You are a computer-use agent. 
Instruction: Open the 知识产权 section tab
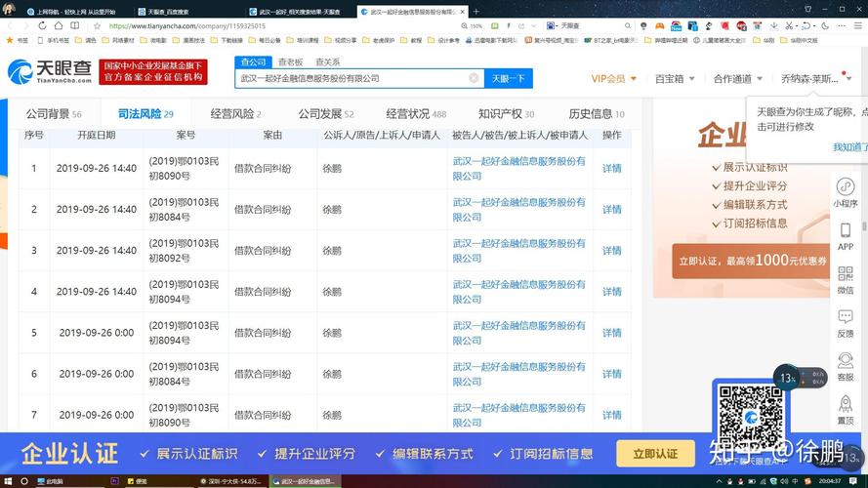[506, 114]
